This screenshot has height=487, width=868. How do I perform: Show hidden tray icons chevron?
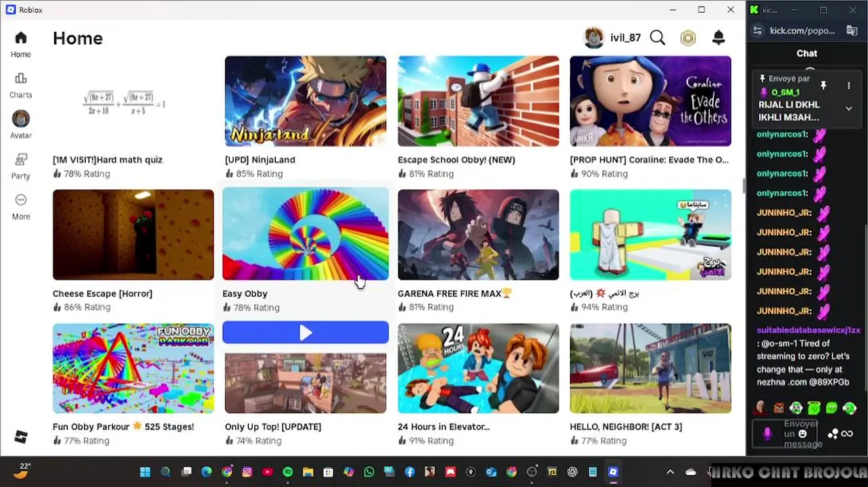tap(670, 472)
